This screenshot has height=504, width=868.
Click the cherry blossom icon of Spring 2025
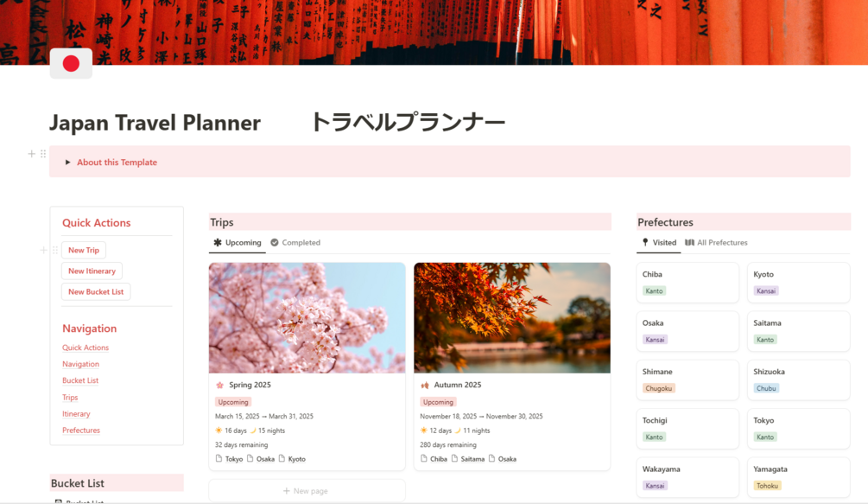tap(219, 385)
